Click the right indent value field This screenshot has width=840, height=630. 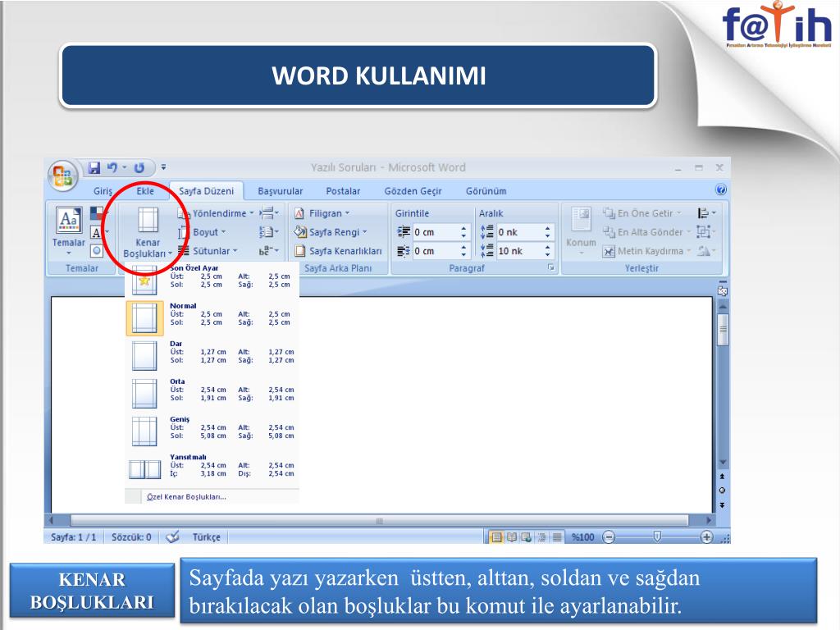435,251
